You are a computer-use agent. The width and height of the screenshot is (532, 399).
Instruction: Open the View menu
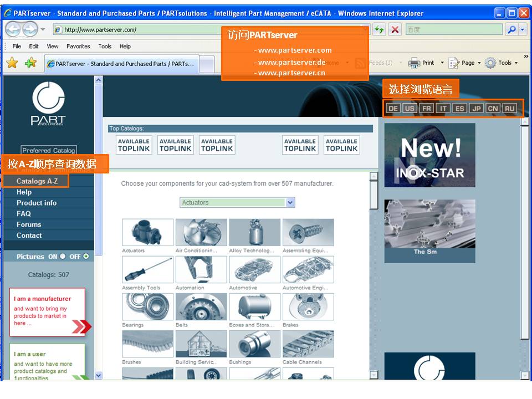53,46
